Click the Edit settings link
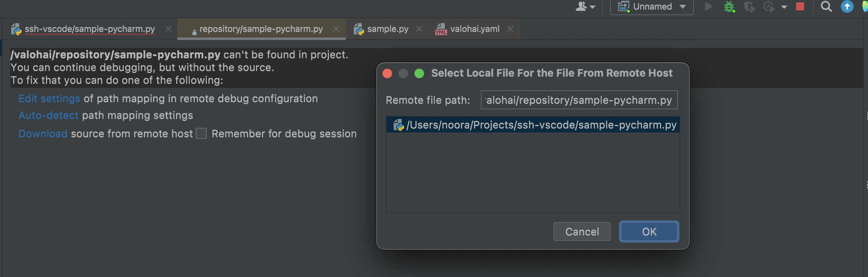Image resolution: width=868 pixels, height=277 pixels. pyautogui.click(x=50, y=99)
